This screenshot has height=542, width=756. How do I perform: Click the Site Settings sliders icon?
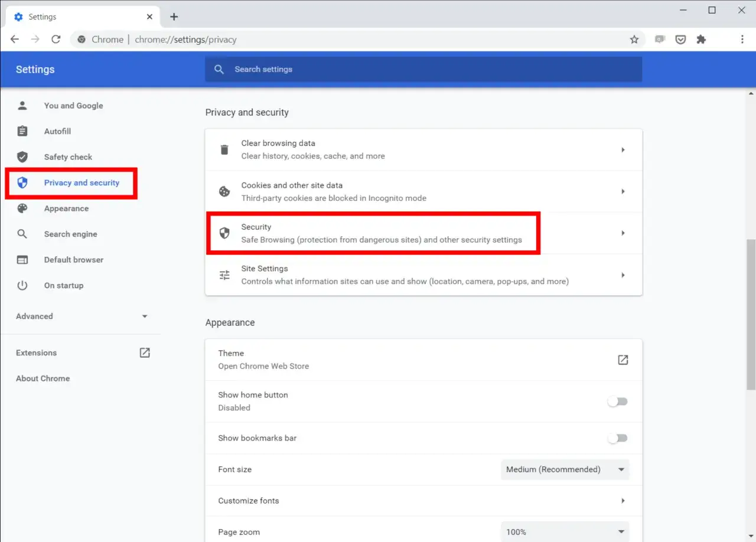224,275
